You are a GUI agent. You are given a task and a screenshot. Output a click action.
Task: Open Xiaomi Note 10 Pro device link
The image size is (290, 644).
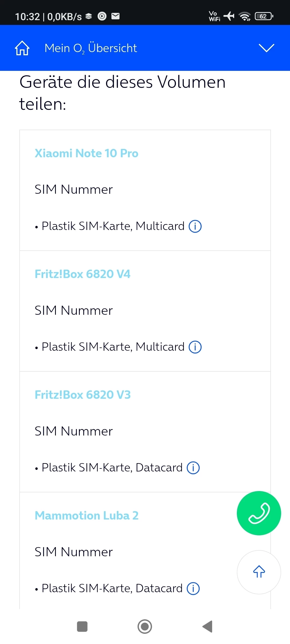pos(86,153)
